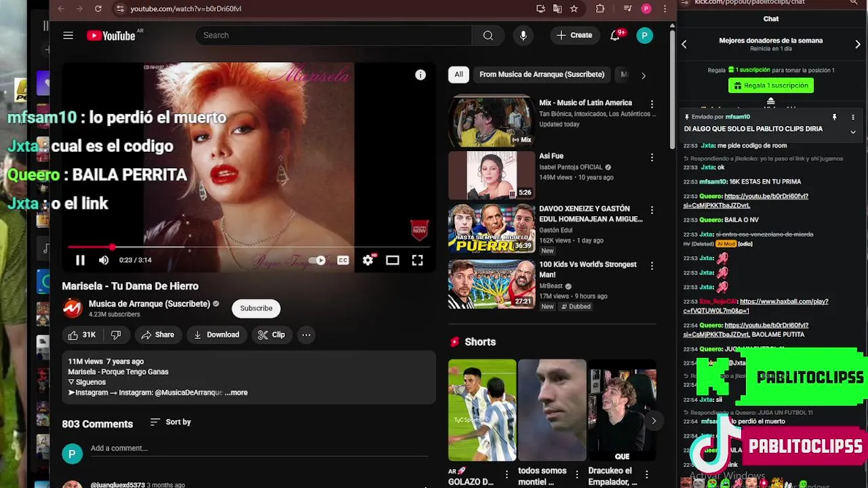The height and width of the screenshot is (488, 868).
Task: Open GOLAZO short thumbnail
Action: 482,410
